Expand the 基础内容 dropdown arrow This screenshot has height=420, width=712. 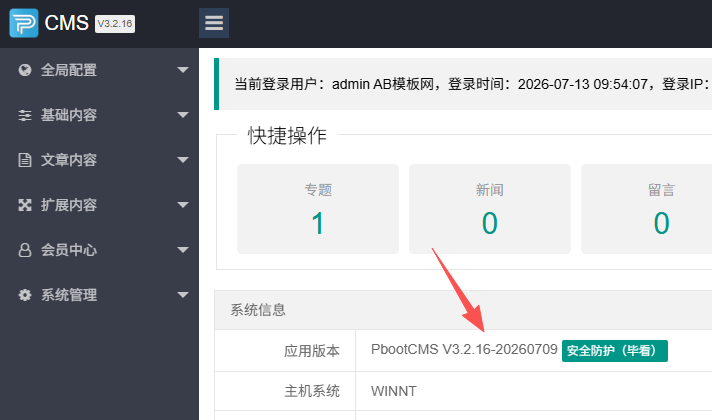coord(183,115)
